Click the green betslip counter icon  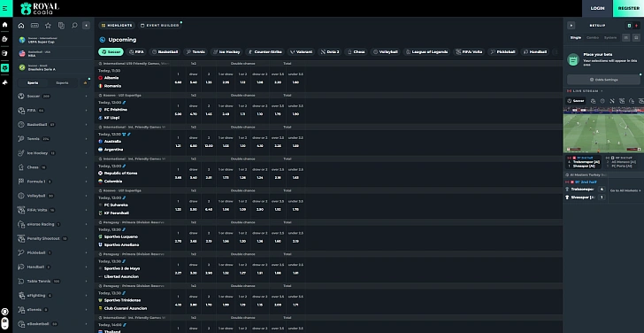pyautogui.click(x=629, y=26)
